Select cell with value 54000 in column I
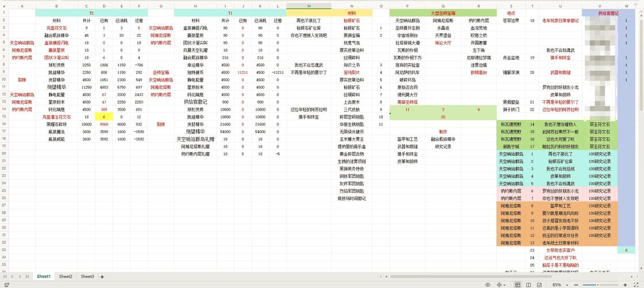The height and width of the screenshot is (288, 644). 225,132
